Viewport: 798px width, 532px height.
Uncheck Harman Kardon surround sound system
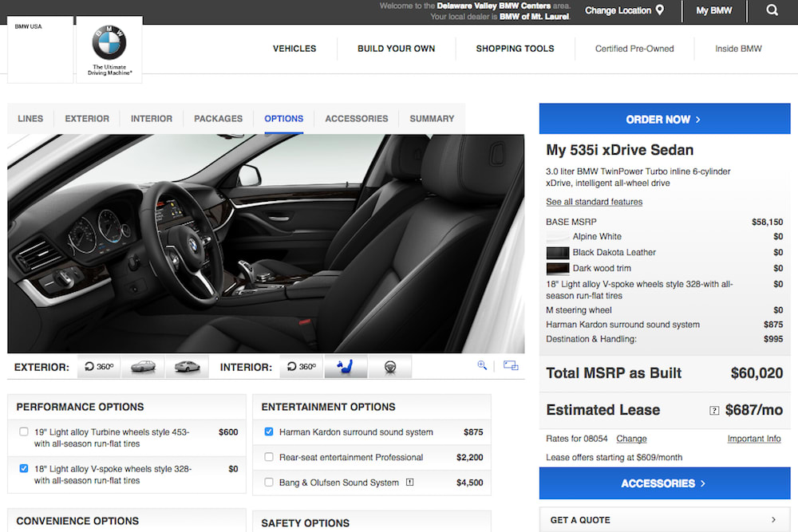click(x=269, y=432)
